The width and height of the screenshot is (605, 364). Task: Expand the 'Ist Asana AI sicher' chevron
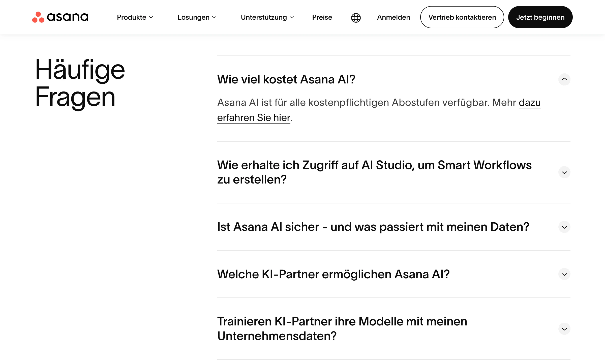pyautogui.click(x=564, y=227)
